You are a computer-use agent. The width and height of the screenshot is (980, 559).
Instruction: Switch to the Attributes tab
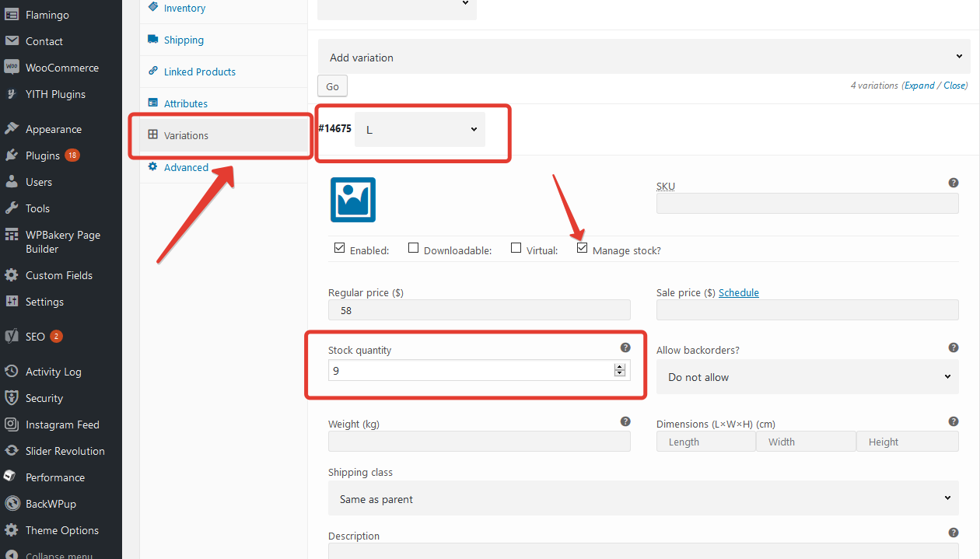(x=186, y=103)
